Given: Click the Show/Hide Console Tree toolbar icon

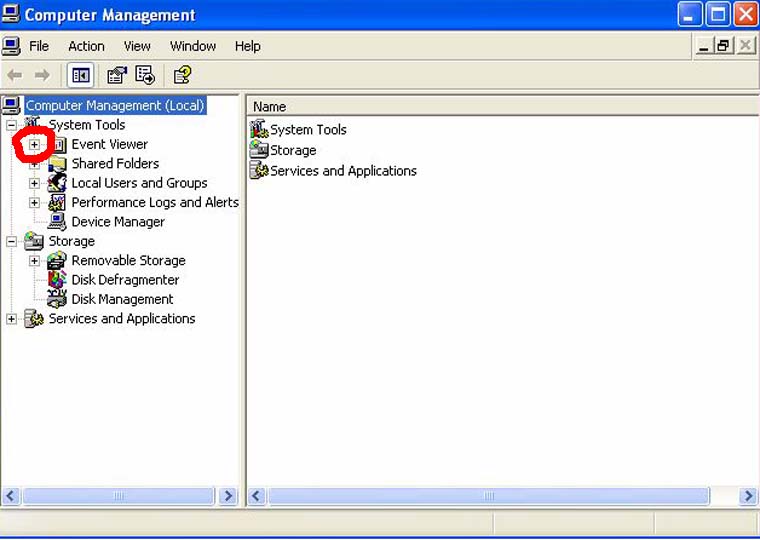Looking at the screenshot, I should click(80, 75).
